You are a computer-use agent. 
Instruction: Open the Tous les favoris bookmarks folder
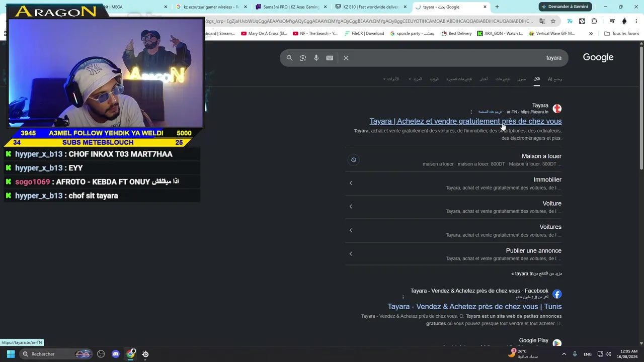621,34
